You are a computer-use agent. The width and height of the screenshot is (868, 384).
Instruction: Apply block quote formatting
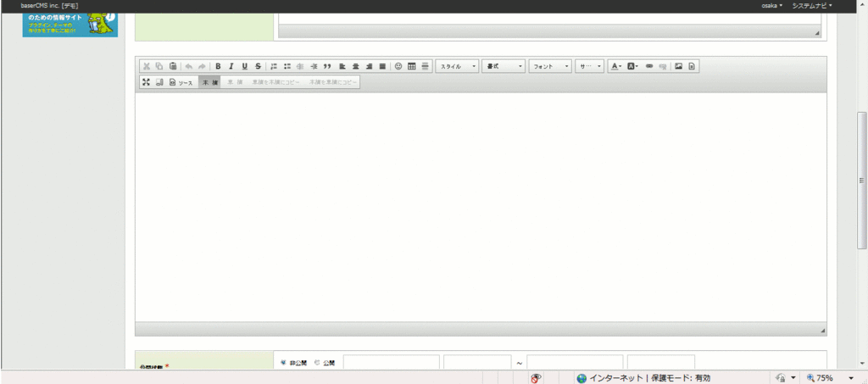tap(327, 66)
